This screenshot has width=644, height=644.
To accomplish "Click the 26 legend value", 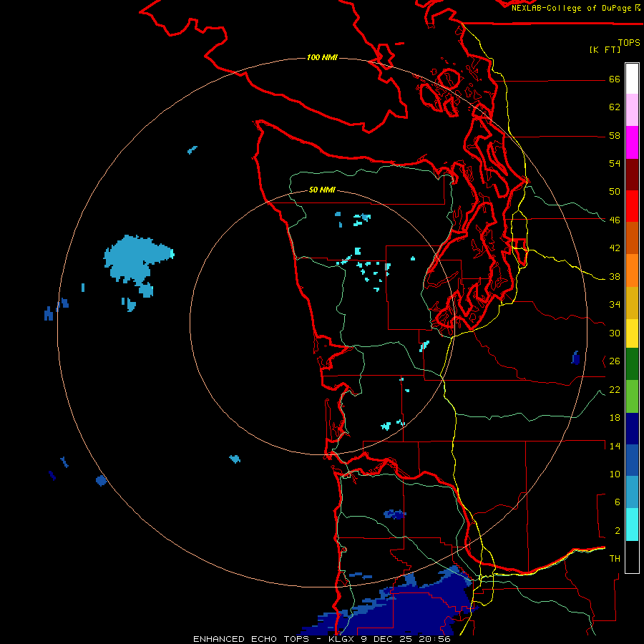I will point(615,361).
